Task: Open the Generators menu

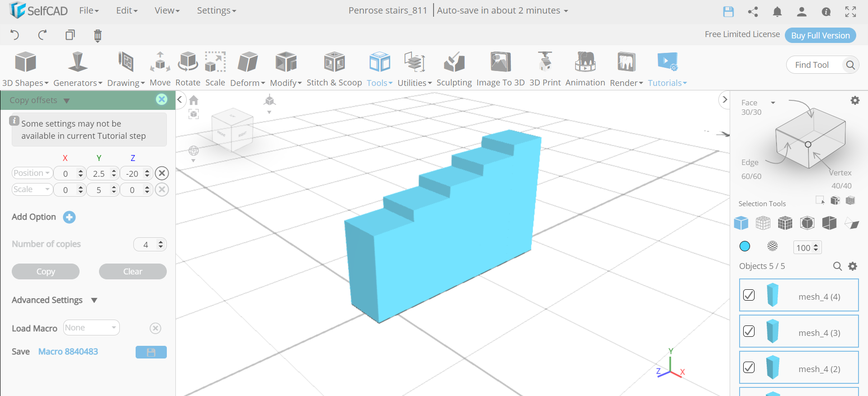Action: 78,69
